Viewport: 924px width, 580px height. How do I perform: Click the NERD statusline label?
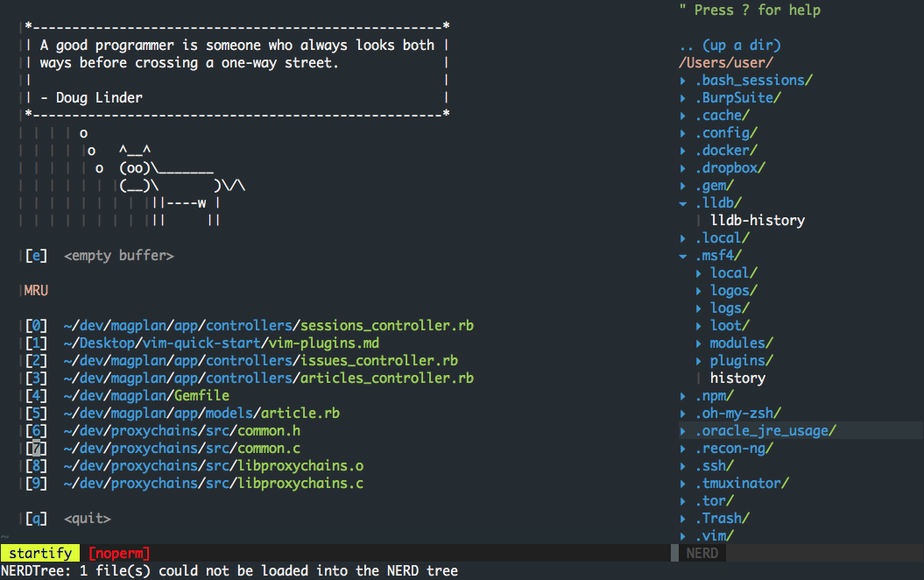pyautogui.click(x=702, y=553)
